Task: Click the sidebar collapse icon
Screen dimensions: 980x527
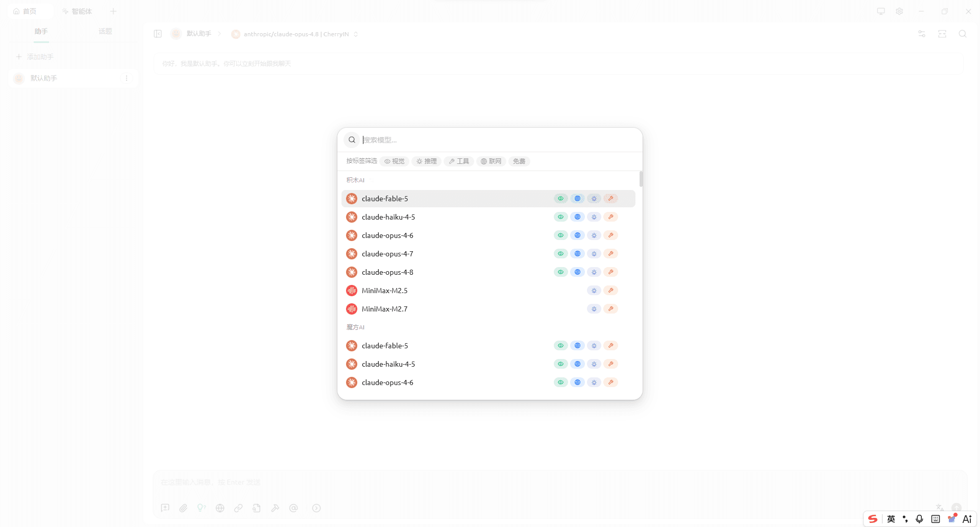Action: (158, 34)
